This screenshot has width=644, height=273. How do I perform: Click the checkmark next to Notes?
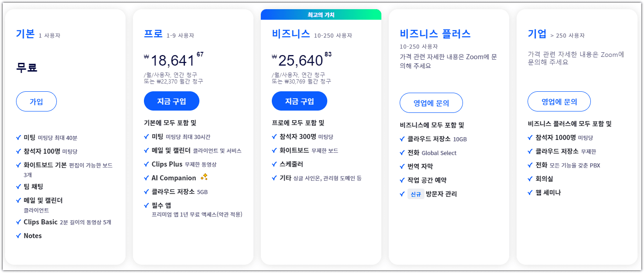pos(18,236)
